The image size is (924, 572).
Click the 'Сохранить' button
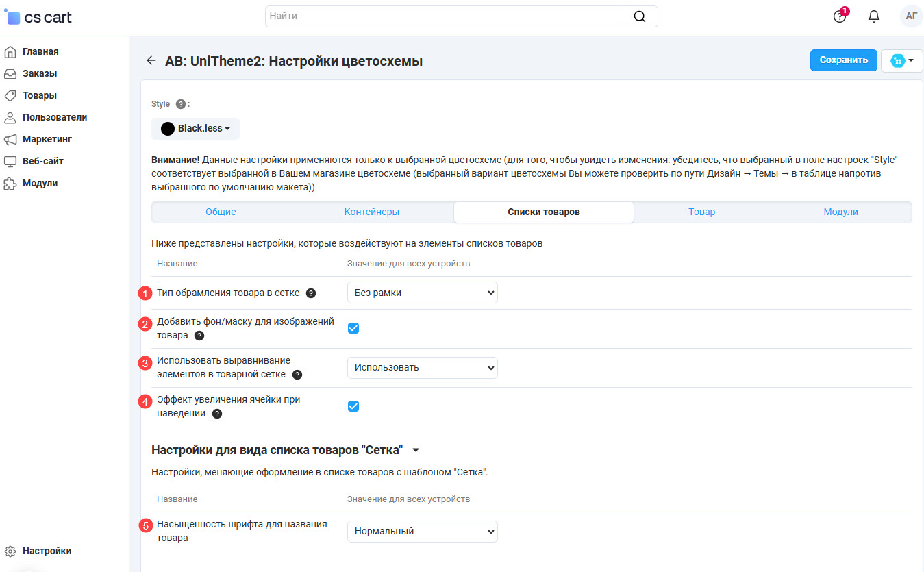[843, 60]
